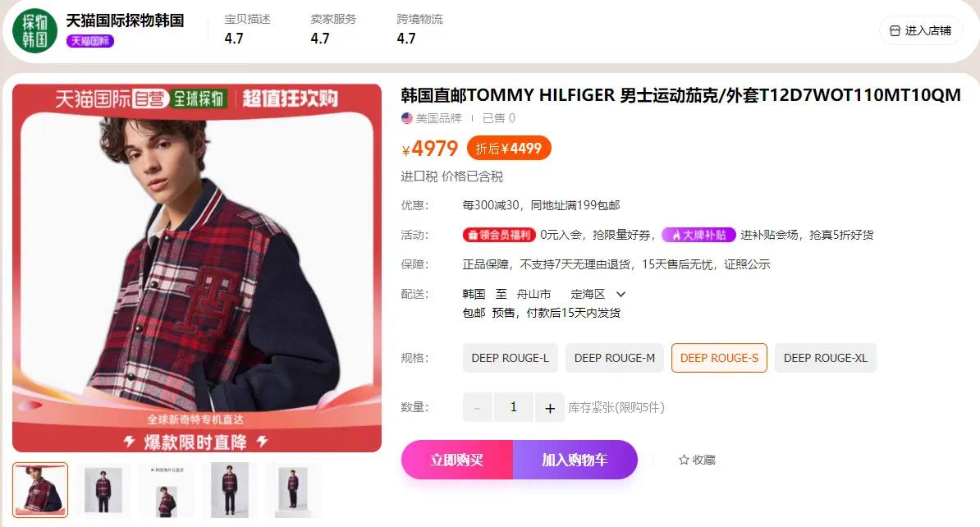Click the 领会员福利 red gift badge
980x527 pixels.
499,235
